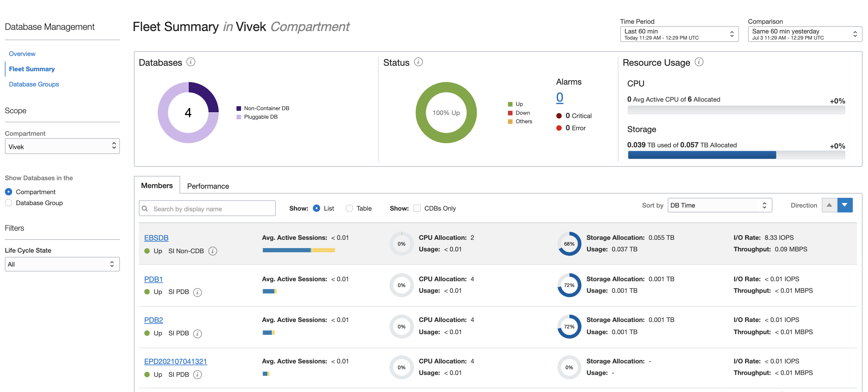Set sort direction to ascending arrow
This screenshot has width=868, height=392.
829,205
